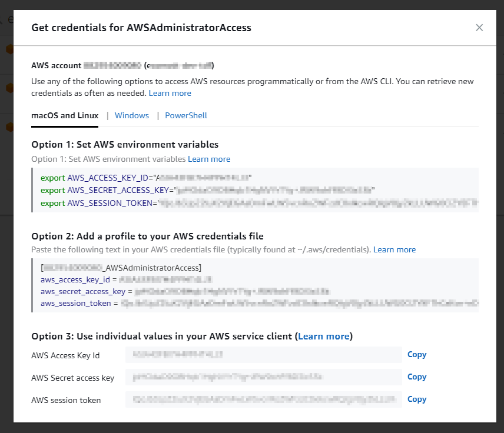Image resolution: width=504 pixels, height=433 pixels.
Task: Click Learn more in the Option 3 heading
Action: 324,337
